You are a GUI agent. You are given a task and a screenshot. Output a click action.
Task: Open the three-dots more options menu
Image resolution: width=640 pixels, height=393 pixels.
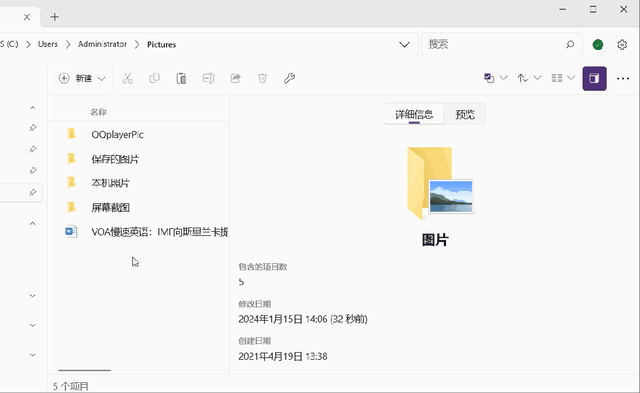[x=623, y=78]
